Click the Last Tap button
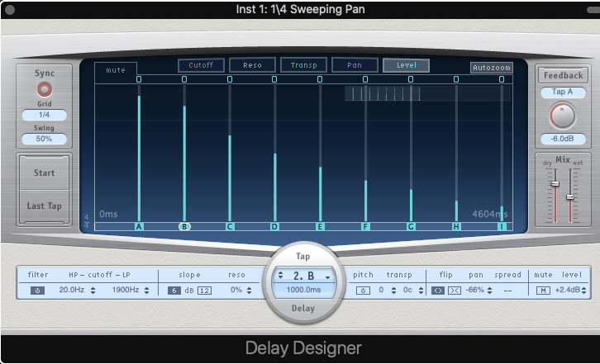600x364 pixels. pyautogui.click(x=44, y=206)
